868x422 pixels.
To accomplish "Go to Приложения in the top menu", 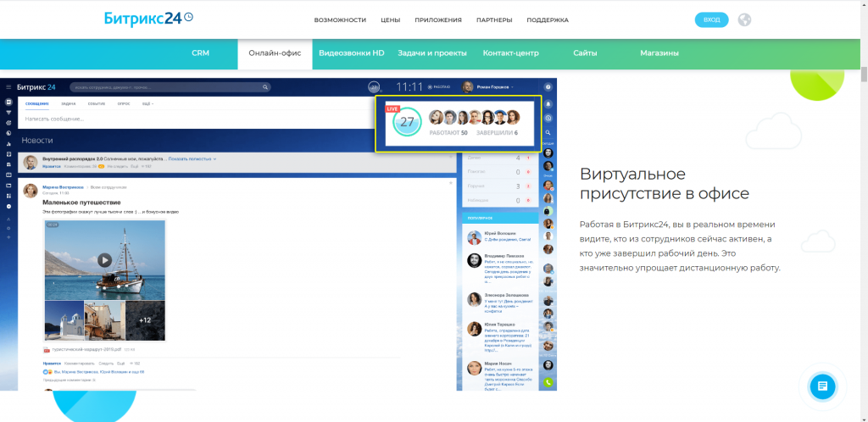I will (438, 19).
